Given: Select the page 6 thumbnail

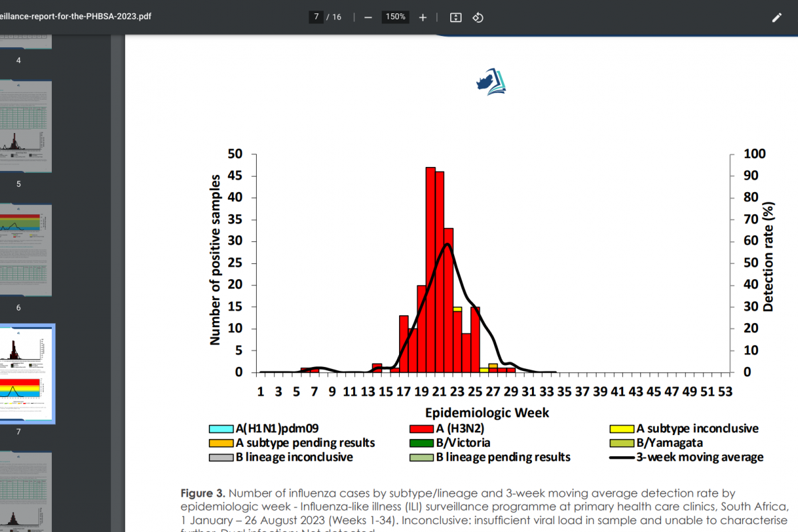Looking at the screenshot, I should [x=25, y=249].
